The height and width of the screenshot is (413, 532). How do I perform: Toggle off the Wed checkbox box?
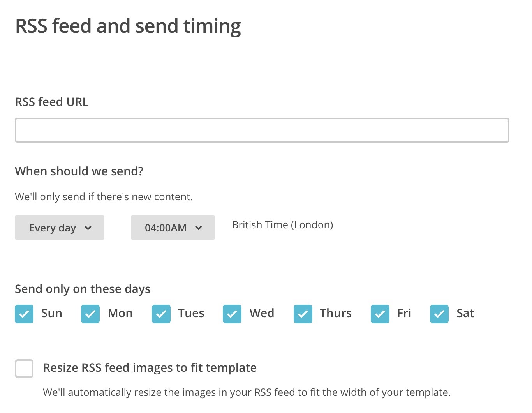click(232, 314)
